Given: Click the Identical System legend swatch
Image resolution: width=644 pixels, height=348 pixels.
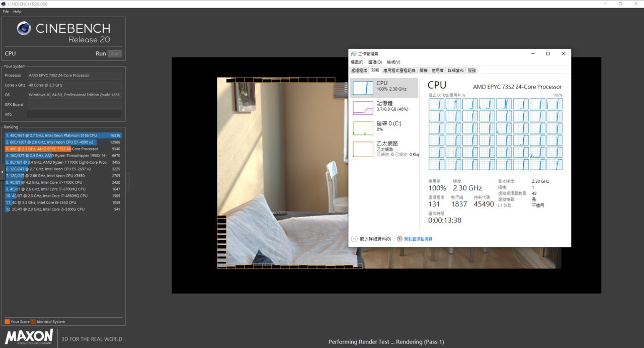Looking at the screenshot, I should [x=33, y=321].
